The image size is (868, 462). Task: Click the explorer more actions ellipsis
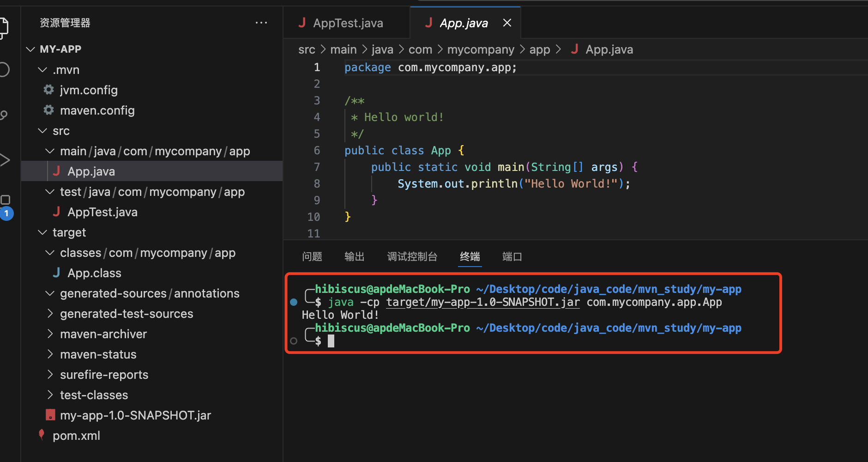click(261, 23)
